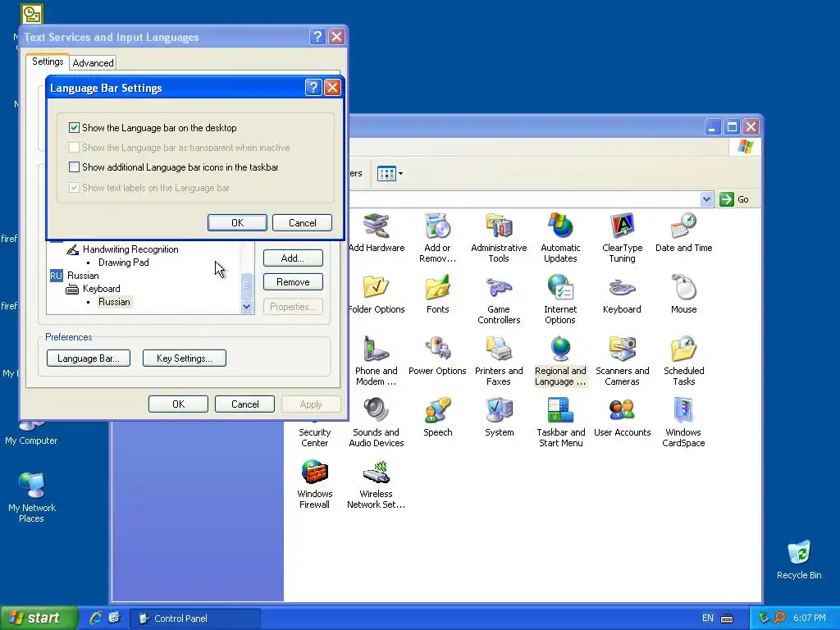Expand the address bar dropdown arrow
840x630 pixels.
pyautogui.click(x=706, y=199)
